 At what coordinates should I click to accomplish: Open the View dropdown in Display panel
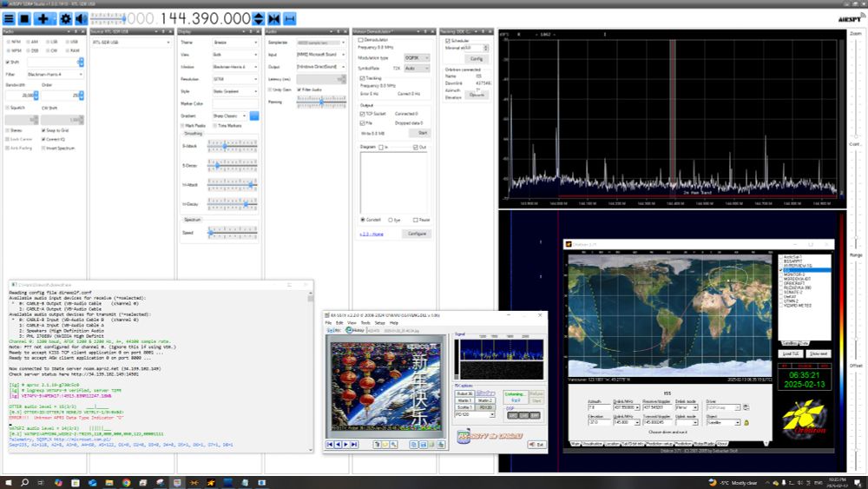click(x=235, y=54)
